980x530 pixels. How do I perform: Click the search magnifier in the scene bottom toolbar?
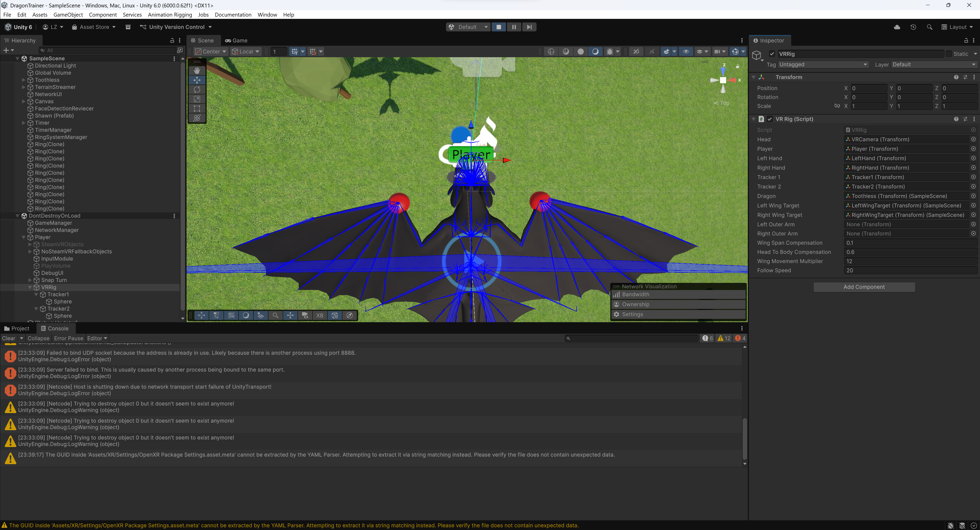coord(276,315)
